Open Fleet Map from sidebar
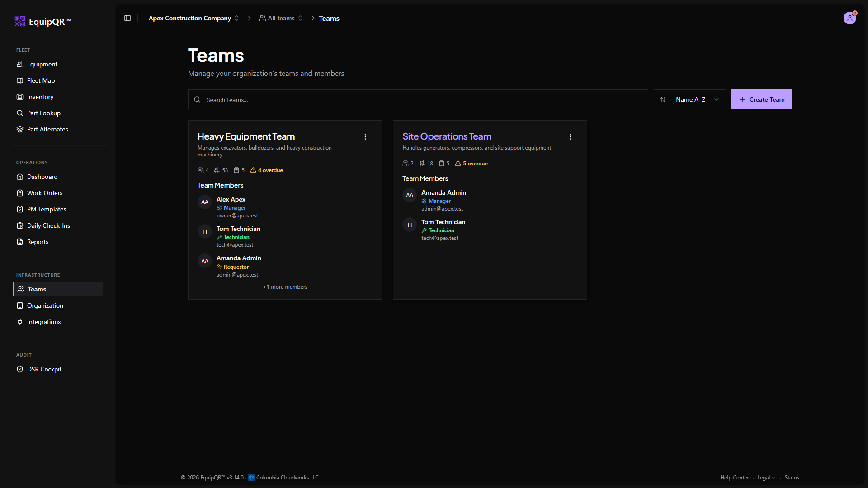This screenshot has width=868, height=488. (58, 80)
